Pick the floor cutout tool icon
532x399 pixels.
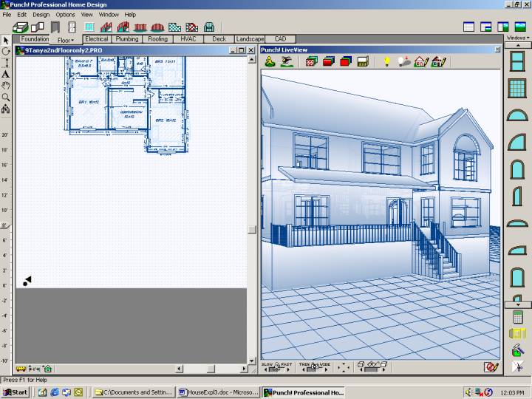191,27
